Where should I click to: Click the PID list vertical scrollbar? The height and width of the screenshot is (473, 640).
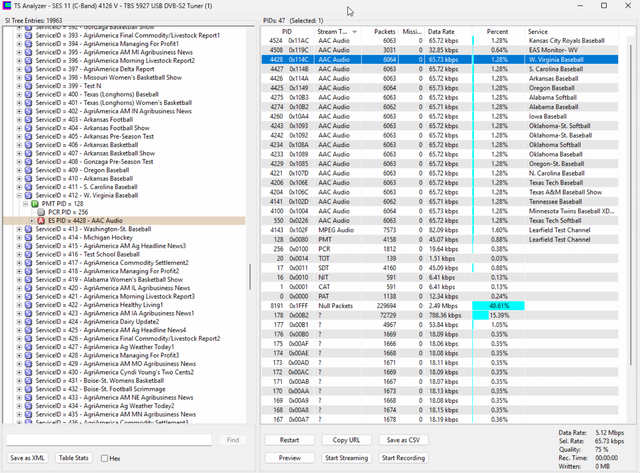coord(631,204)
